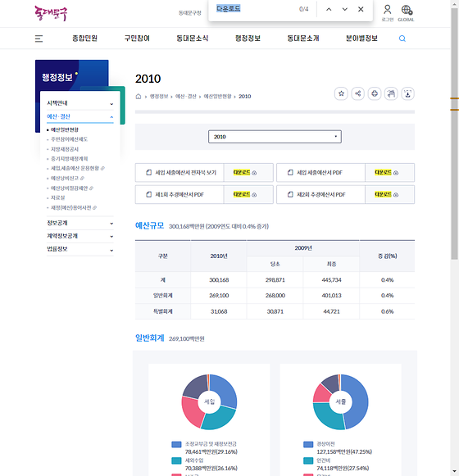
Task: Click the rightmost download page icon
Action: 407,93
